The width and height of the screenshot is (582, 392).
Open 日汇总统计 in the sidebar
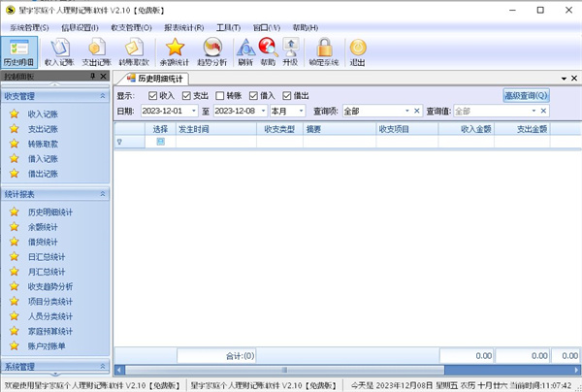click(52, 257)
